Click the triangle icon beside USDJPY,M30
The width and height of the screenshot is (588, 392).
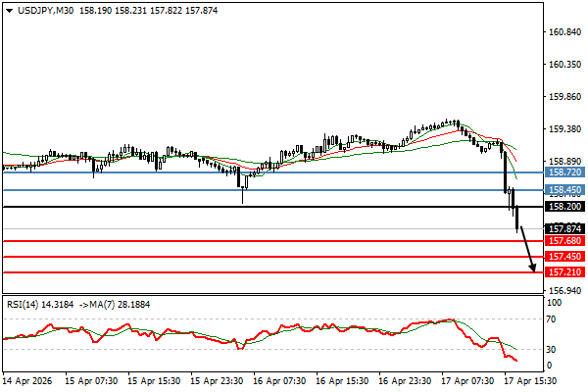click(7, 10)
